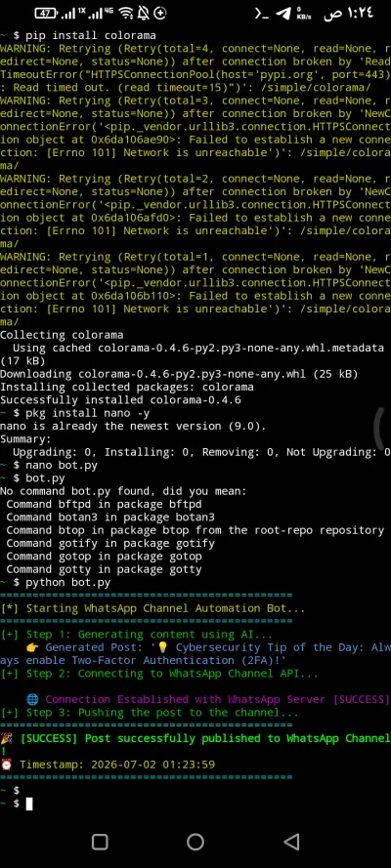The height and width of the screenshot is (868, 391).
Task: Tap "Command btop in package btop" root-repo line
Action: [x=195, y=530]
